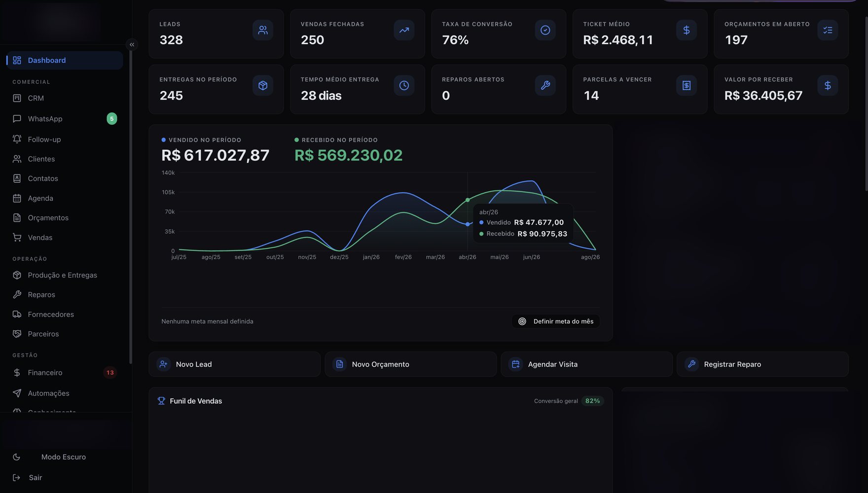Click the Leads card users icon

(263, 30)
